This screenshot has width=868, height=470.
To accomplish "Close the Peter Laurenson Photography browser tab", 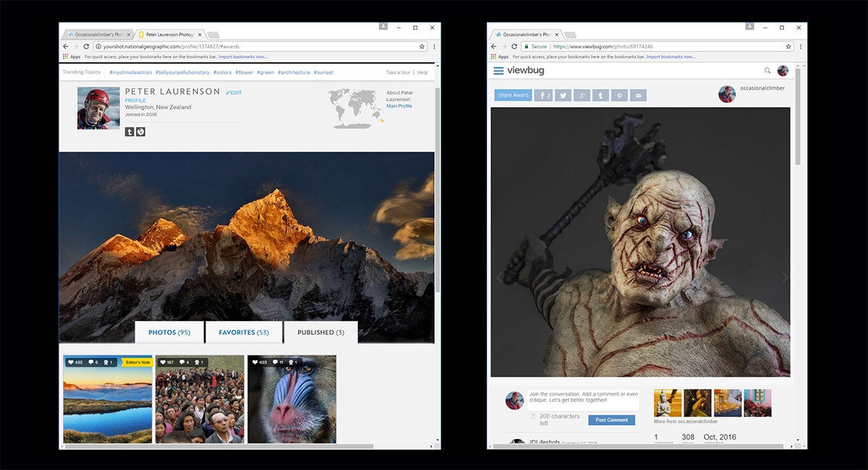I will (x=199, y=34).
